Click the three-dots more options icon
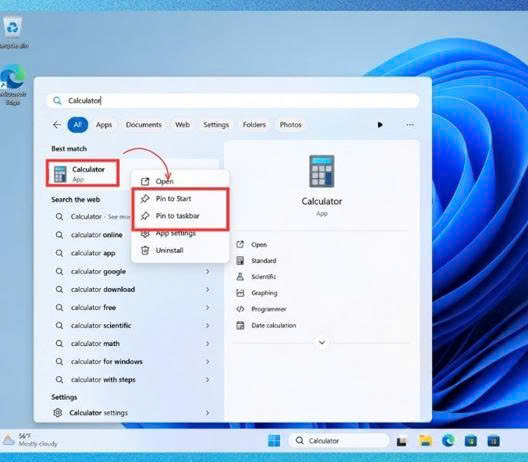 point(410,125)
